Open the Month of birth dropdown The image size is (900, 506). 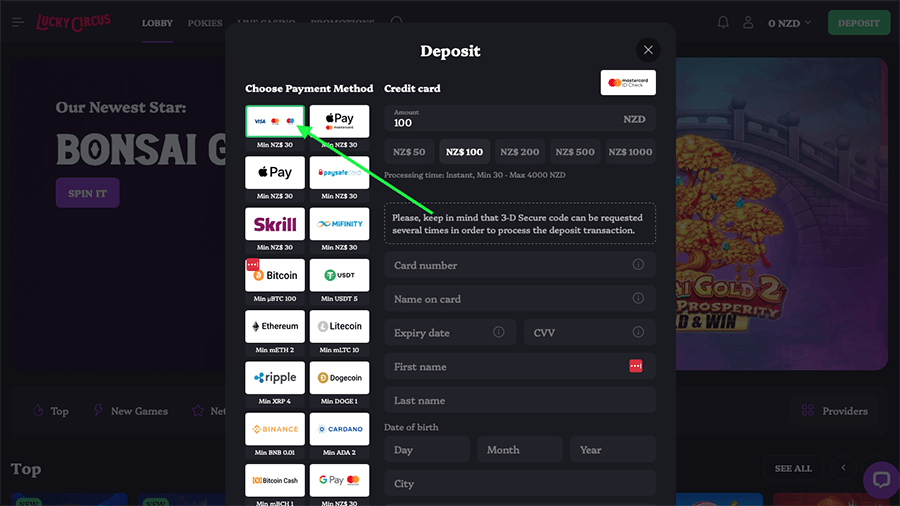tap(520, 449)
